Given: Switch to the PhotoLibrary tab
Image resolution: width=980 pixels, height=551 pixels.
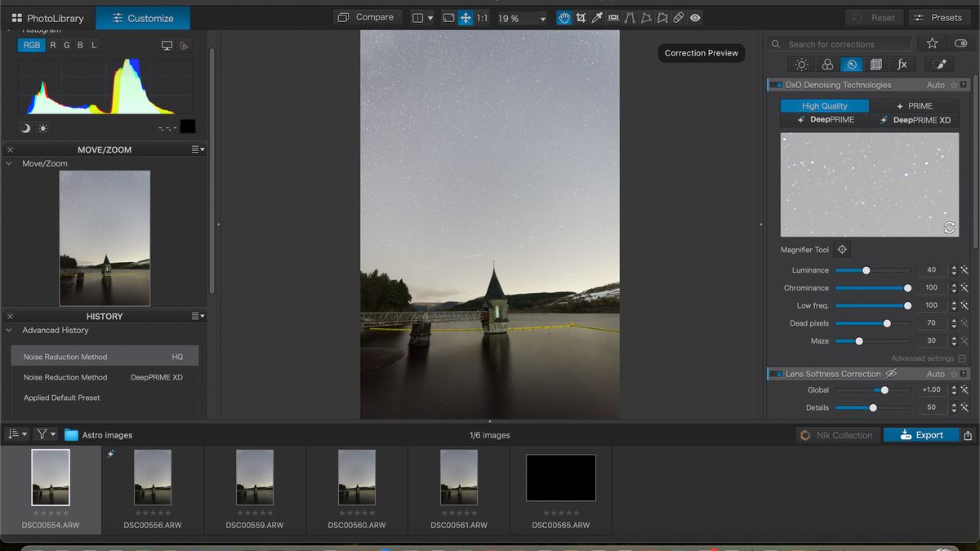Looking at the screenshot, I should [48, 18].
